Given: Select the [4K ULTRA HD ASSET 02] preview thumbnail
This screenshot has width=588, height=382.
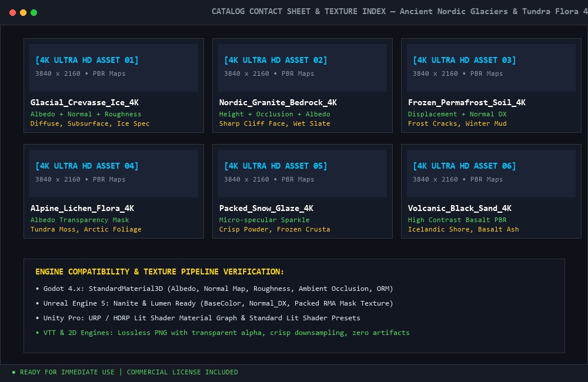Looking at the screenshot, I should tap(302, 68).
